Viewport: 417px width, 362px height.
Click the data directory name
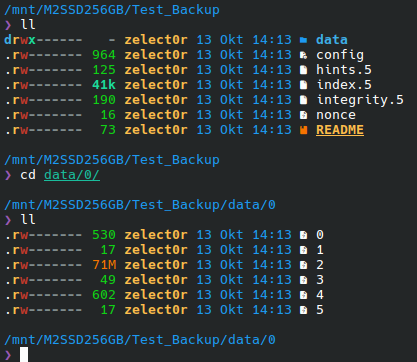point(332,40)
